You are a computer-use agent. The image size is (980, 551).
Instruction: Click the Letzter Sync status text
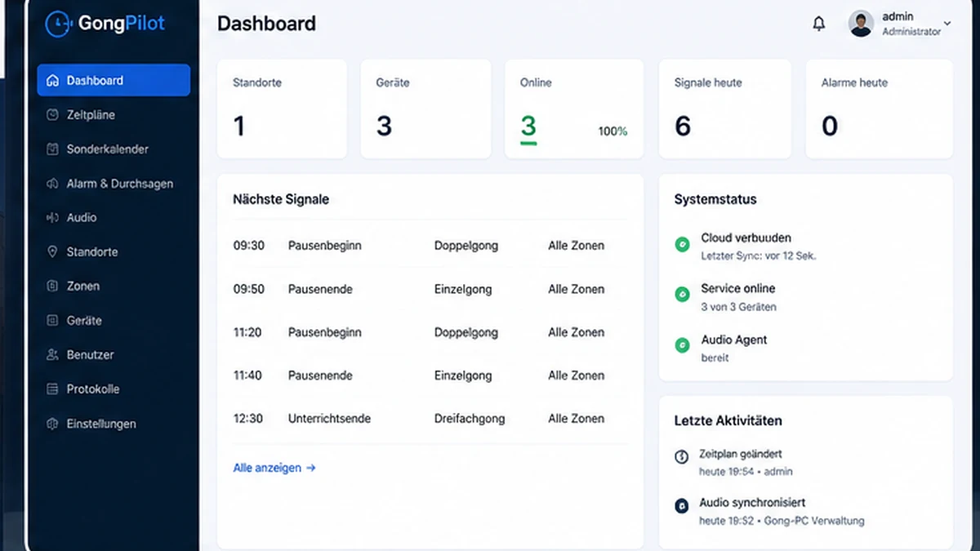pos(759,256)
